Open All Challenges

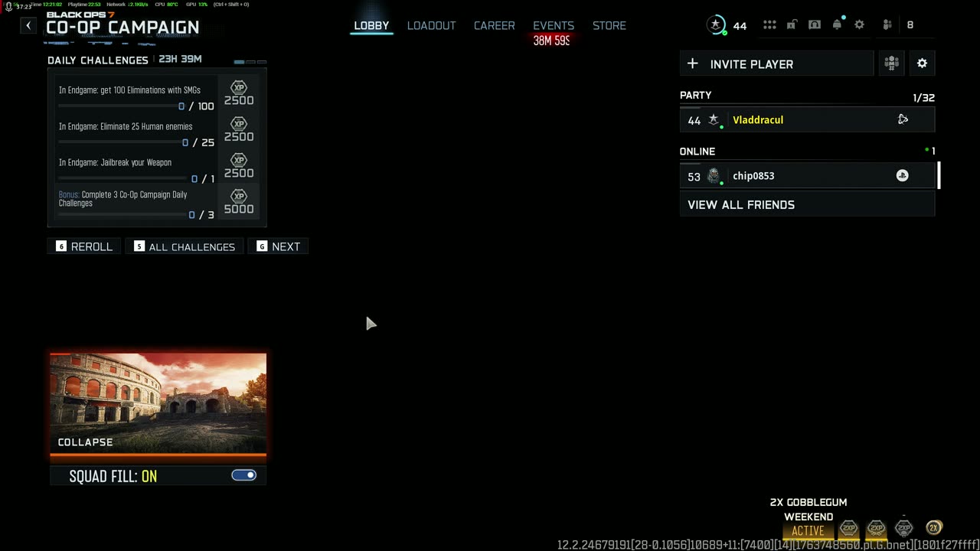point(185,246)
